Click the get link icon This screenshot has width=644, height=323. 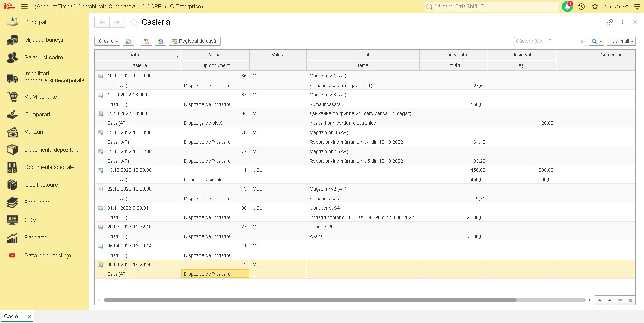coord(610,22)
